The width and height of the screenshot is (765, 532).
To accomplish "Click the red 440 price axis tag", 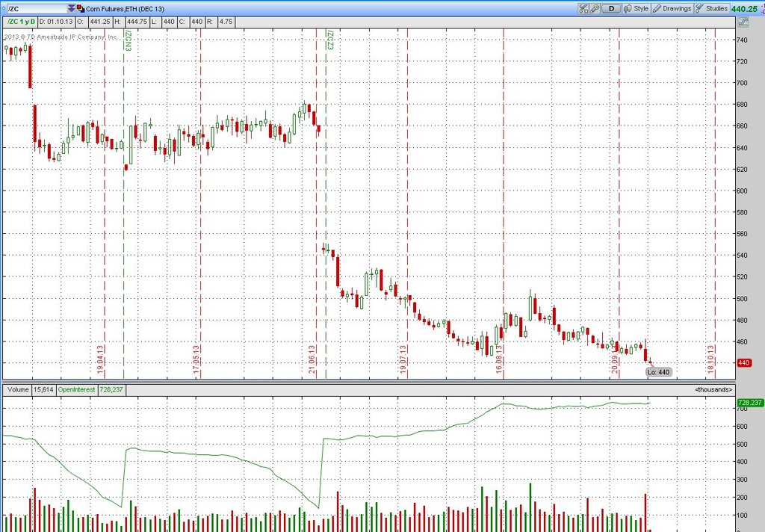I will click(x=744, y=362).
